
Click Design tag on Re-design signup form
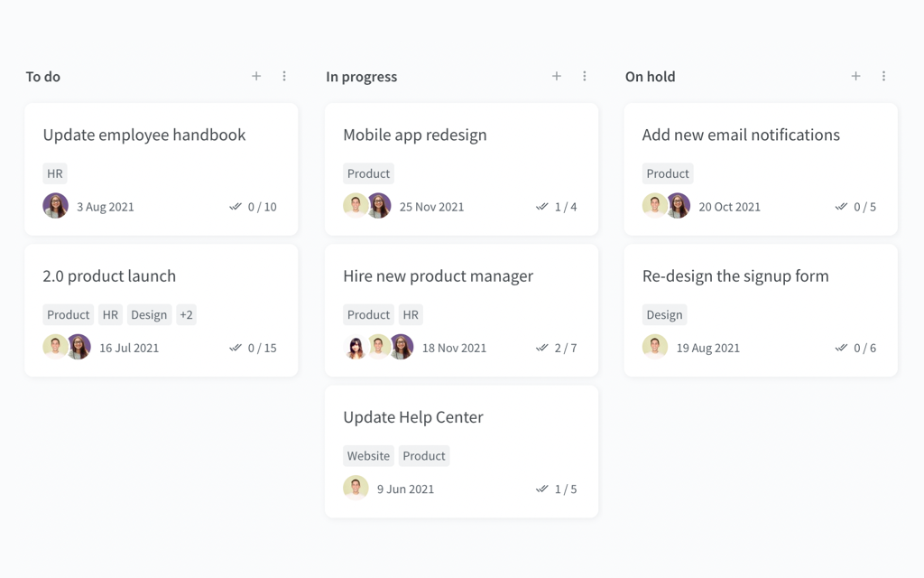[664, 315]
